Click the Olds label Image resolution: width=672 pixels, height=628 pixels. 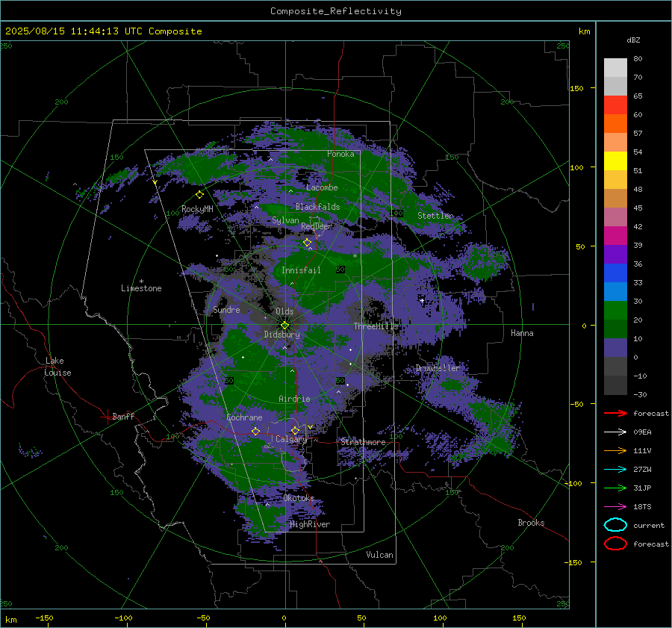284,311
